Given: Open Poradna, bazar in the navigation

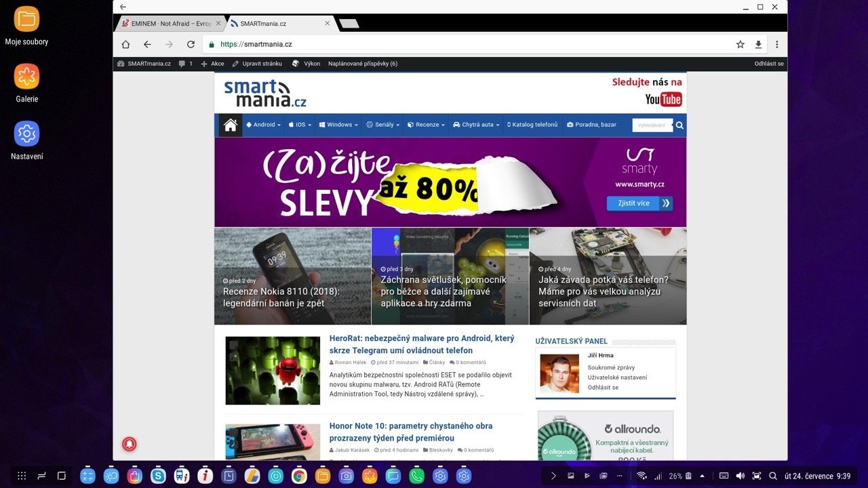Looking at the screenshot, I should tap(591, 125).
